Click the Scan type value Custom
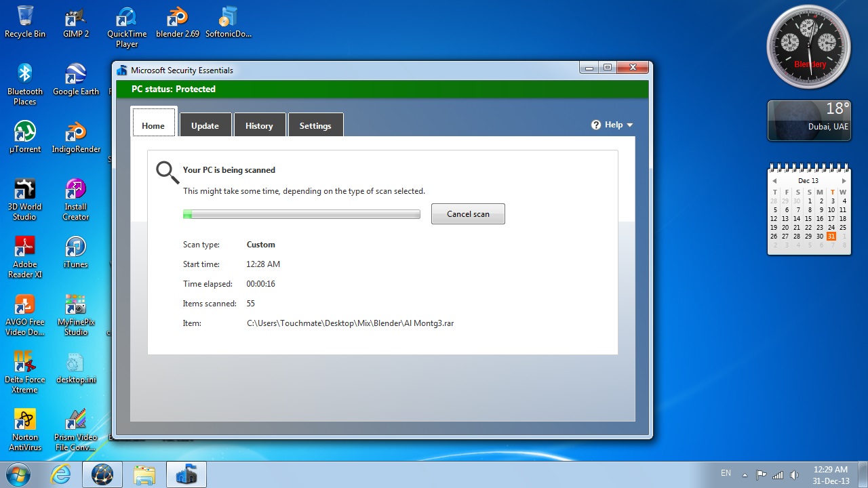Viewport: 868px width, 488px height. [261, 245]
